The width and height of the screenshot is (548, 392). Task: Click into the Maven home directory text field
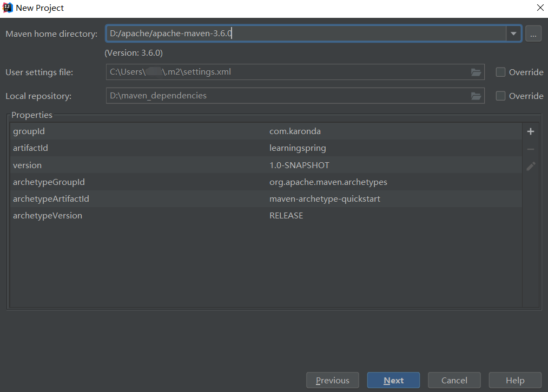(306, 34)
